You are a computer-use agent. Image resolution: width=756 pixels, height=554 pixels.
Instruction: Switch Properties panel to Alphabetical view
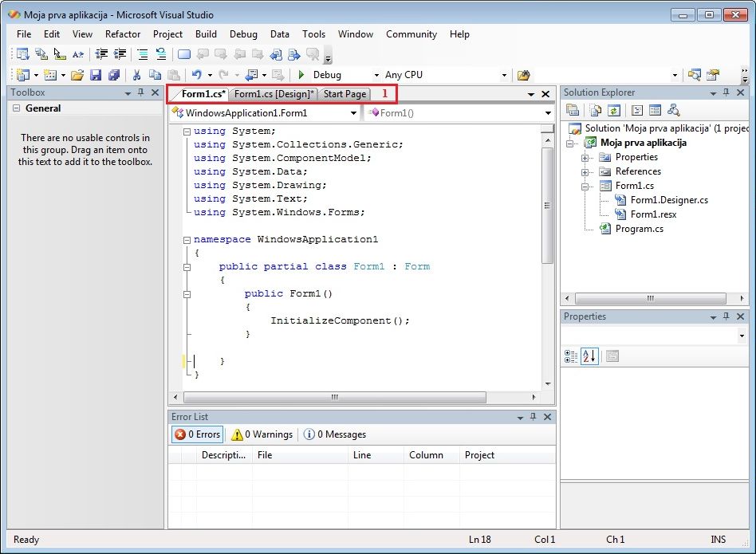click(x=589, y=356)
